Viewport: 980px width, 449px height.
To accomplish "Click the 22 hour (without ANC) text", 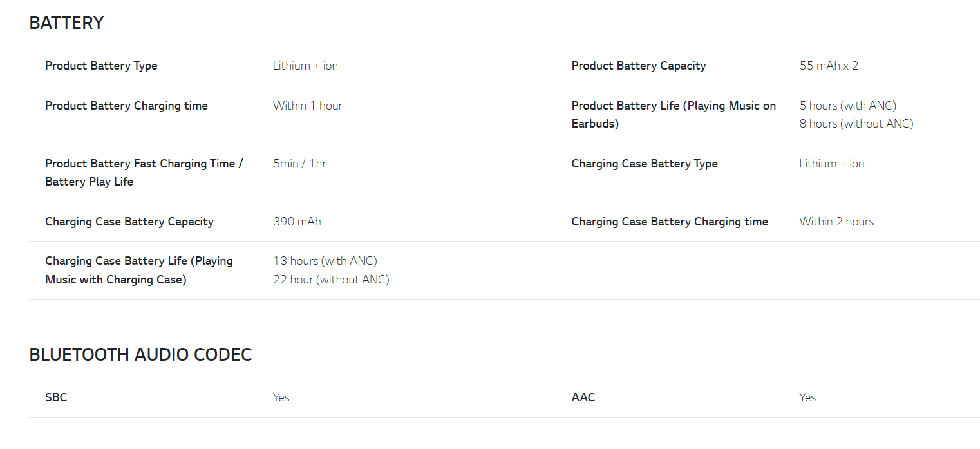I will tap(330, 280).
